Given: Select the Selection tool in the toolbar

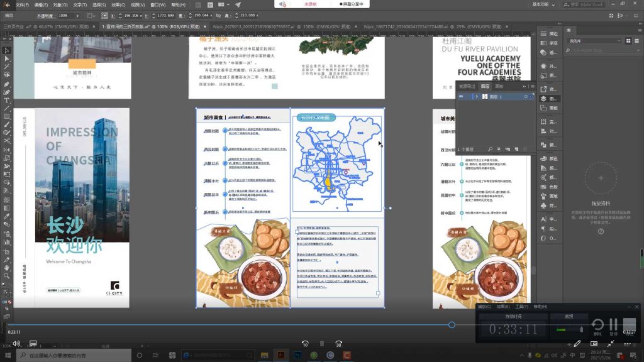Looking at the screenshot, I should click(7, 50).
